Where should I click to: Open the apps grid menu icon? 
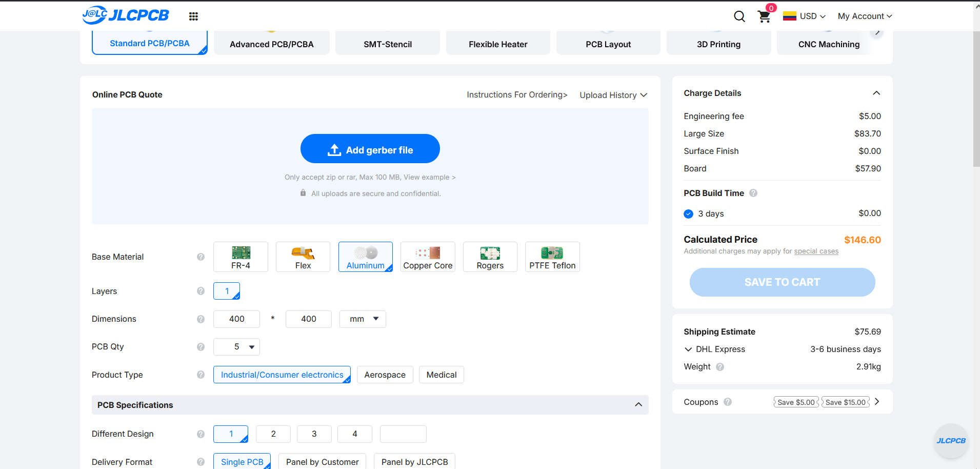click(x=193, y=16)
